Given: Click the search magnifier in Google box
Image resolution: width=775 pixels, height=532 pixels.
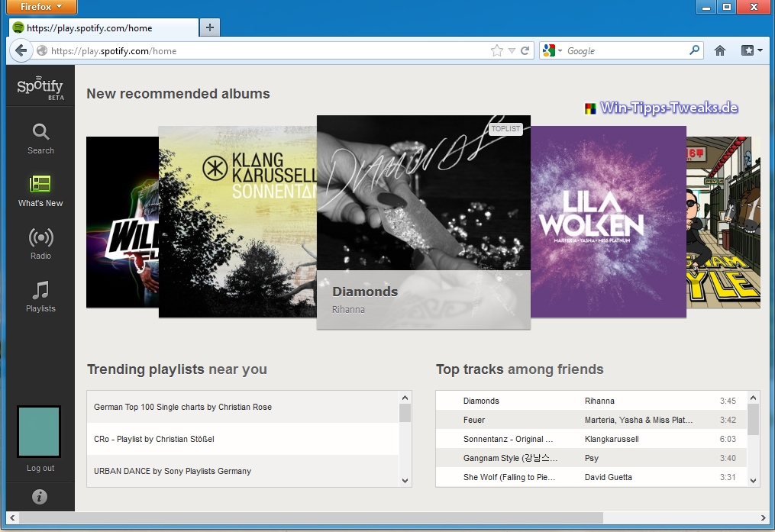Looking at the screenshot, I should [x=694, y=50].
